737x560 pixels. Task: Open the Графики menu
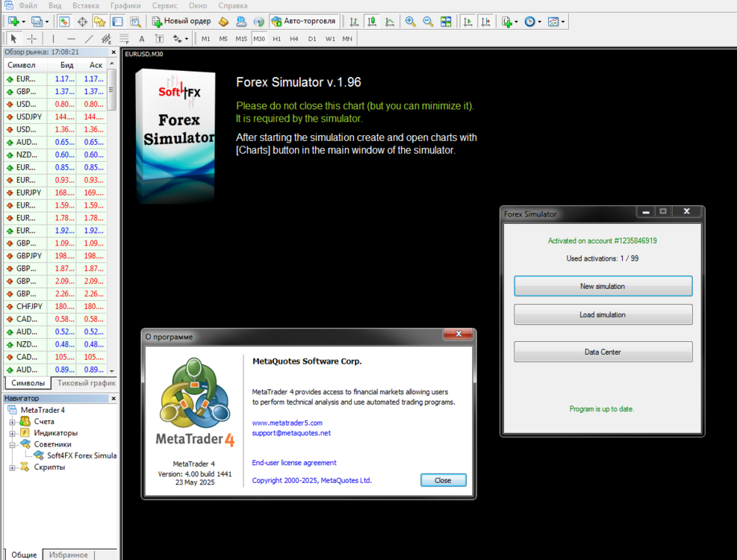point(125,6)
